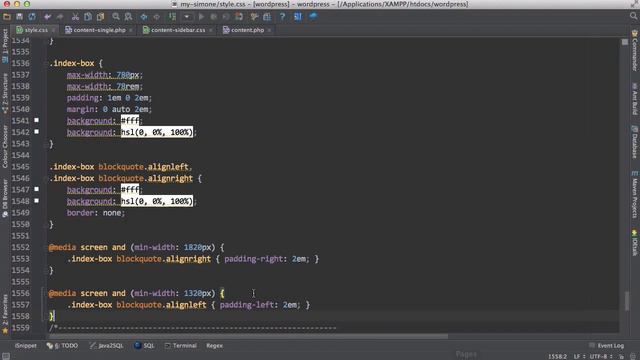Open the iSnippet tool window

tap(25, 346)
